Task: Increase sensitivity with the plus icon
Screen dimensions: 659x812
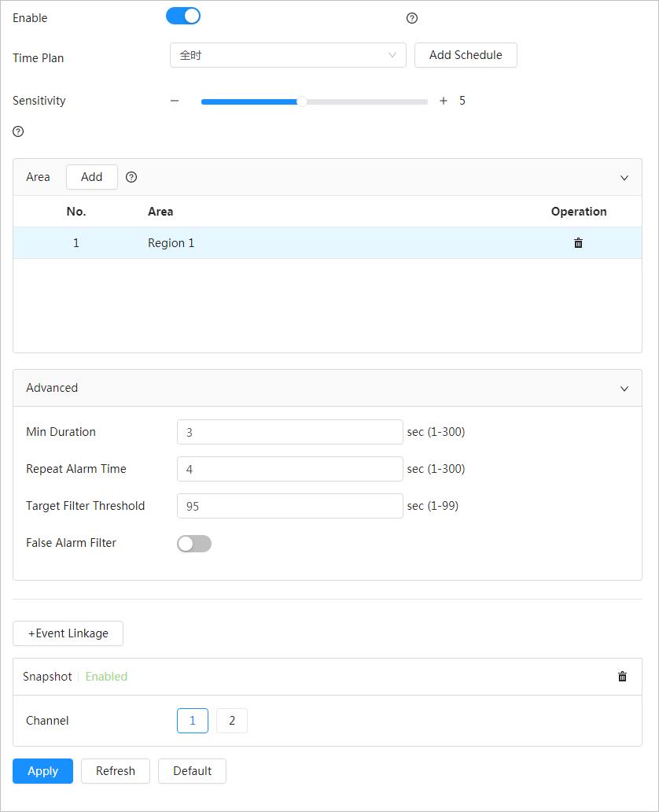Action: click(444, 101)
